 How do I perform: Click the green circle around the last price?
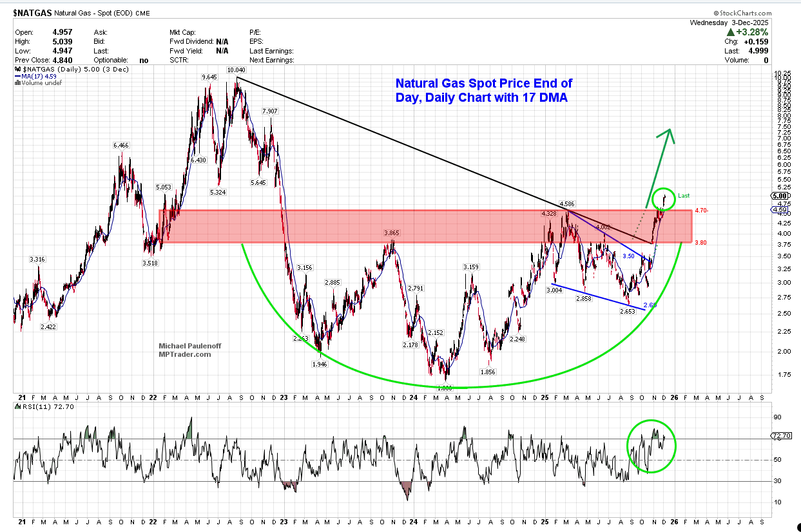tap(662, 200)
